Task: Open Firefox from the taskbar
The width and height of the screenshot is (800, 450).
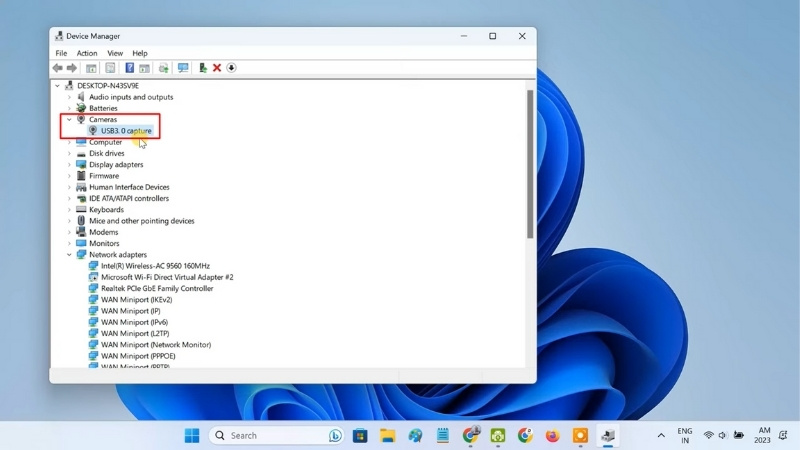Action: [x=553, y=436]
